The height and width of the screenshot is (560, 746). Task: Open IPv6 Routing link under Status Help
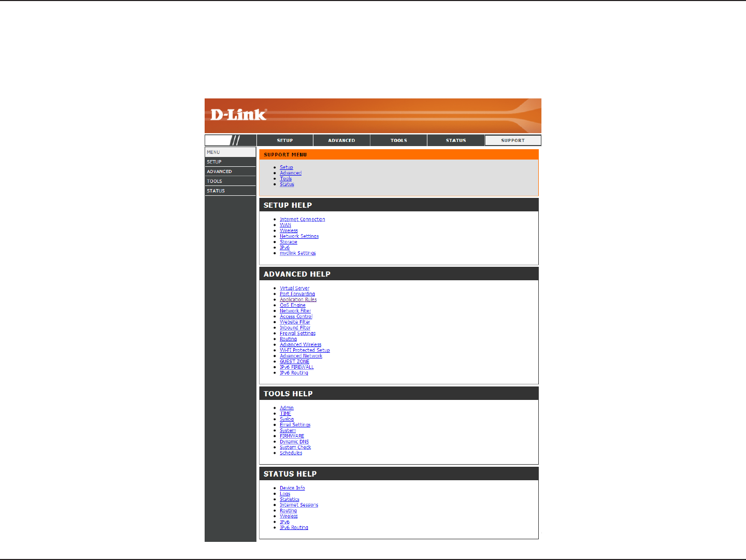coord(294,528)
